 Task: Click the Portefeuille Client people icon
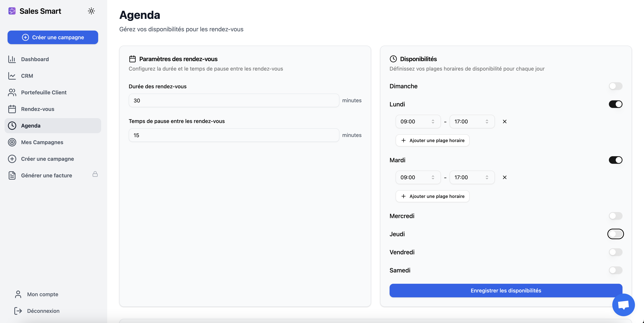12,92
